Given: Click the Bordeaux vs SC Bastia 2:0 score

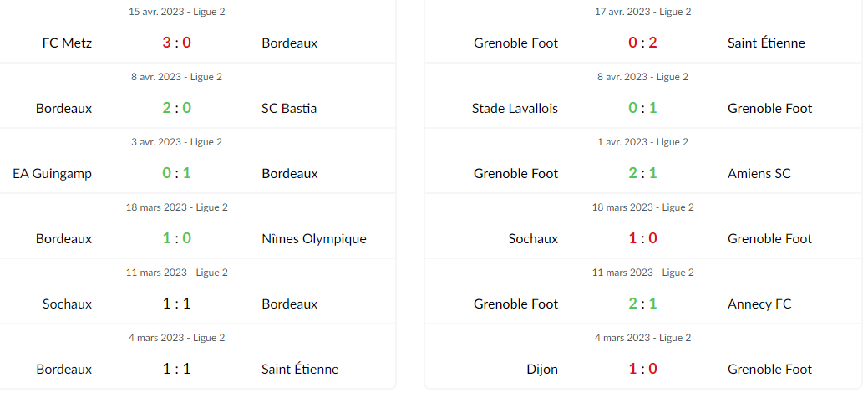Looking at the screenshot, I should [x=176, y=108].
